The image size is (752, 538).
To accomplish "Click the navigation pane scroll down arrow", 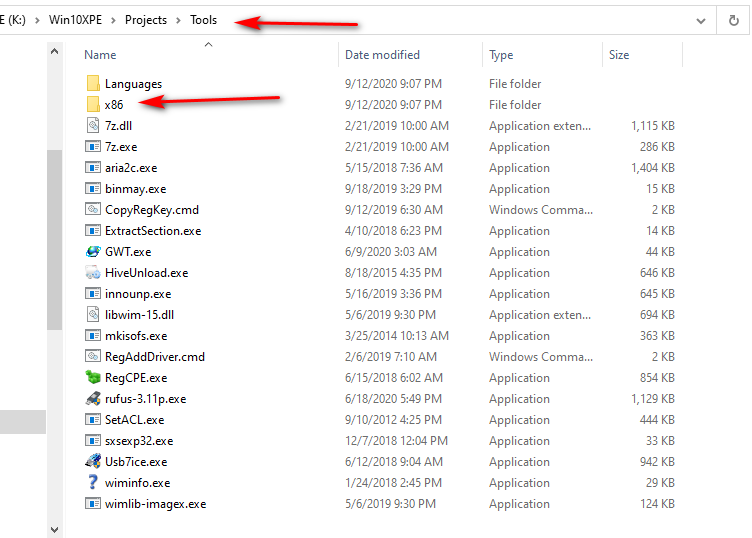I will (x=55, y=529).
